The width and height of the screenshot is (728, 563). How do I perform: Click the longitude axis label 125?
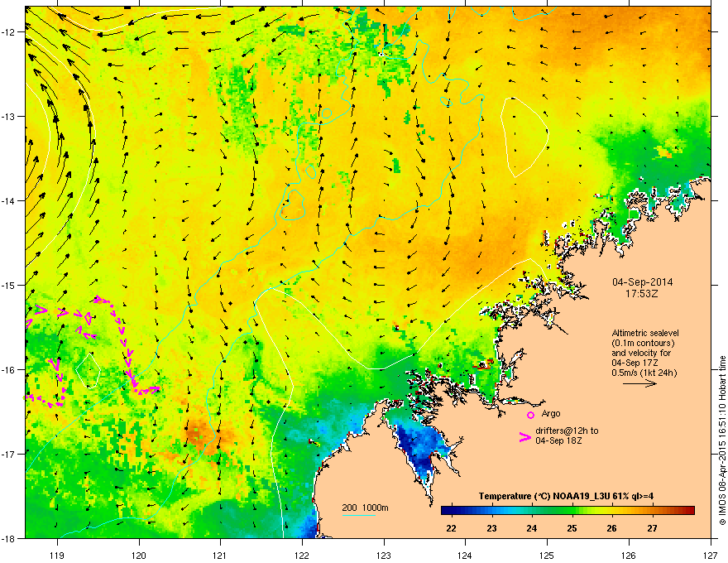click(547, 555)
